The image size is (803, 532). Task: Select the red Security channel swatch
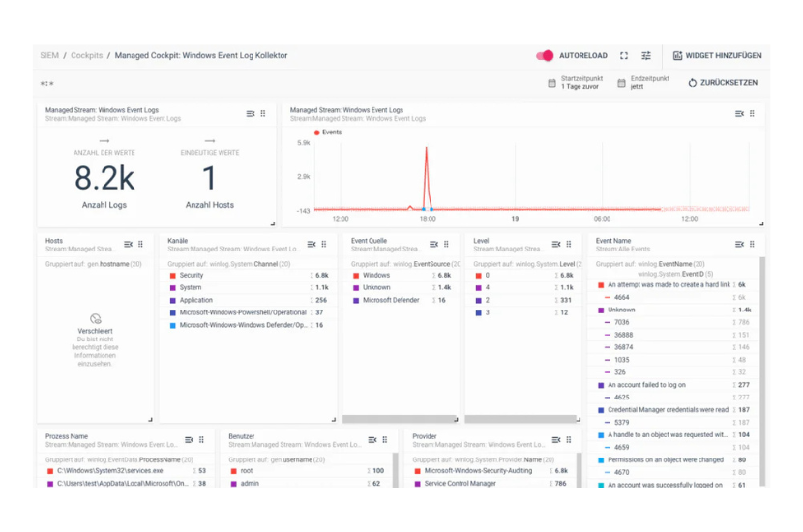[x=172, y=276]
